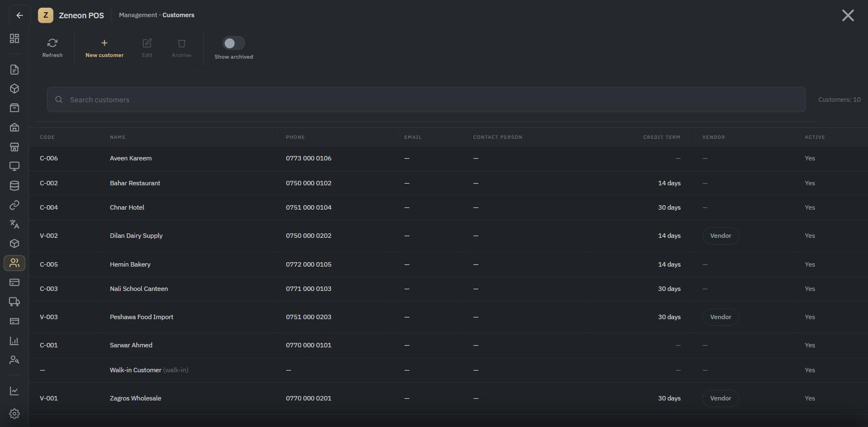
Task: Open the bar chart sidebar icon
Action: (14, 341)
